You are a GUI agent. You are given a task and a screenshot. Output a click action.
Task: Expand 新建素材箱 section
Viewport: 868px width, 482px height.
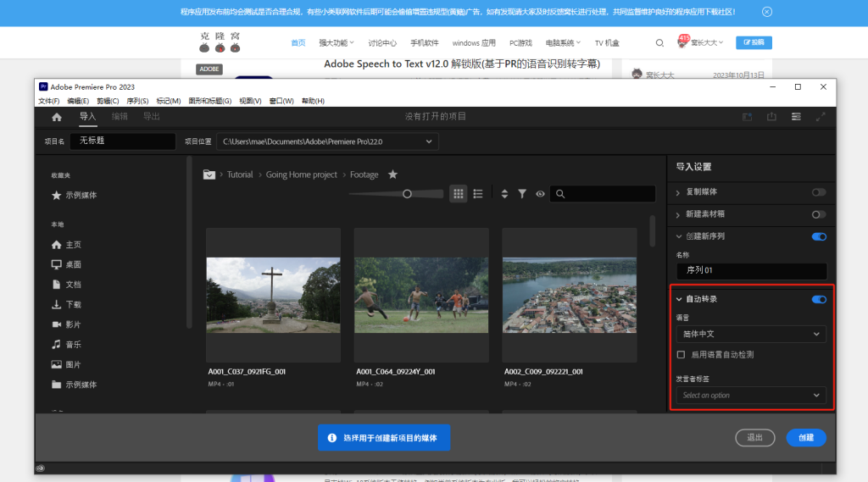678,214
